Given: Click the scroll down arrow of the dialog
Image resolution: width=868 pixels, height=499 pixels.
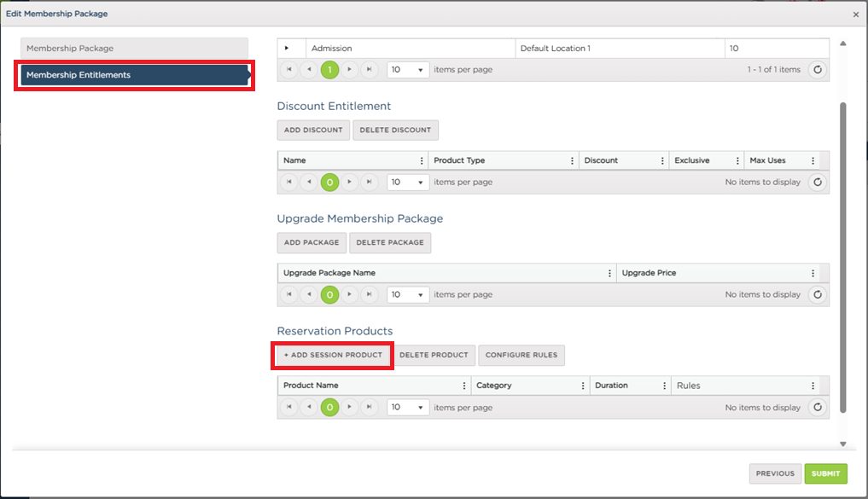Looking at the screenshot, I should coord(843,444).
